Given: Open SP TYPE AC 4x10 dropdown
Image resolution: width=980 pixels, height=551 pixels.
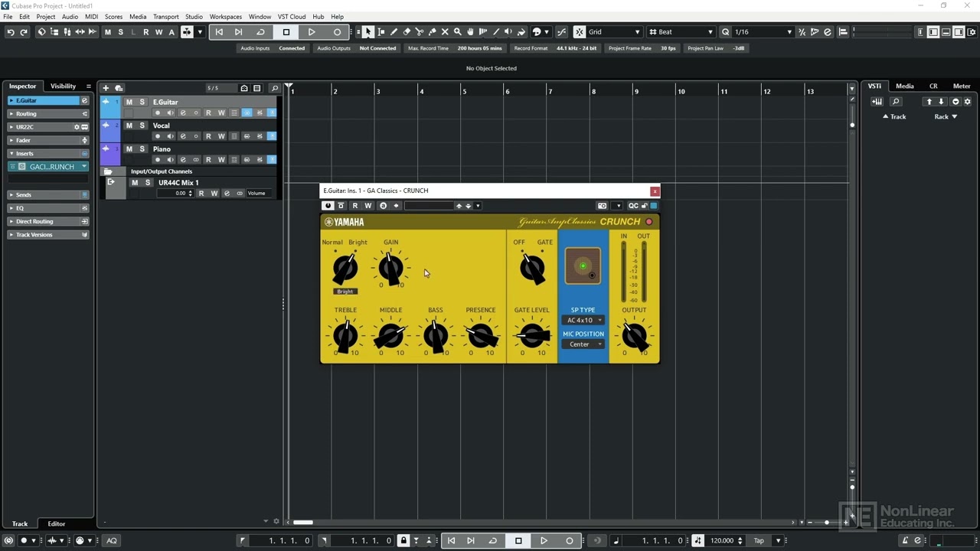Looking at the screenshot, I should click(x=583, y=320).
